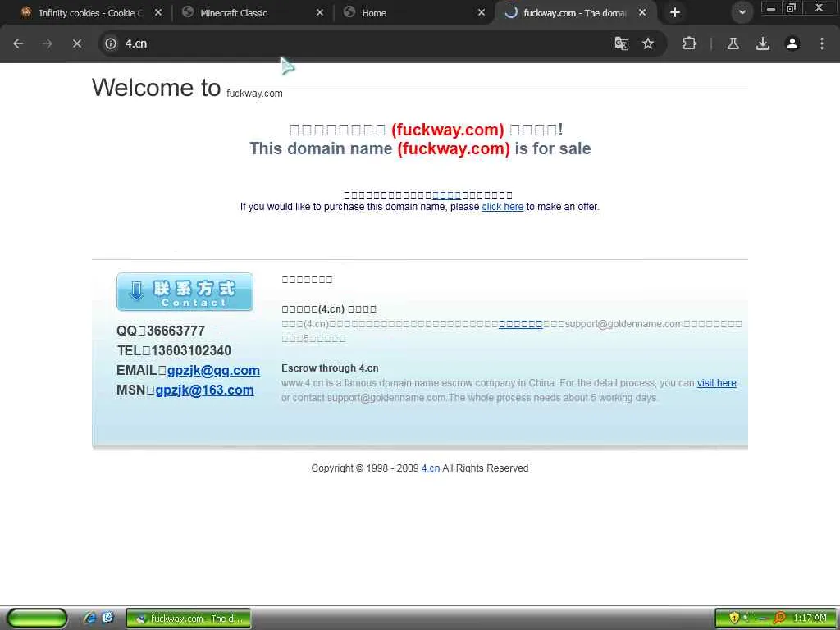Screen dimensions: 840x630
Task: Open the translate page icon
Action: click(621, 43)
